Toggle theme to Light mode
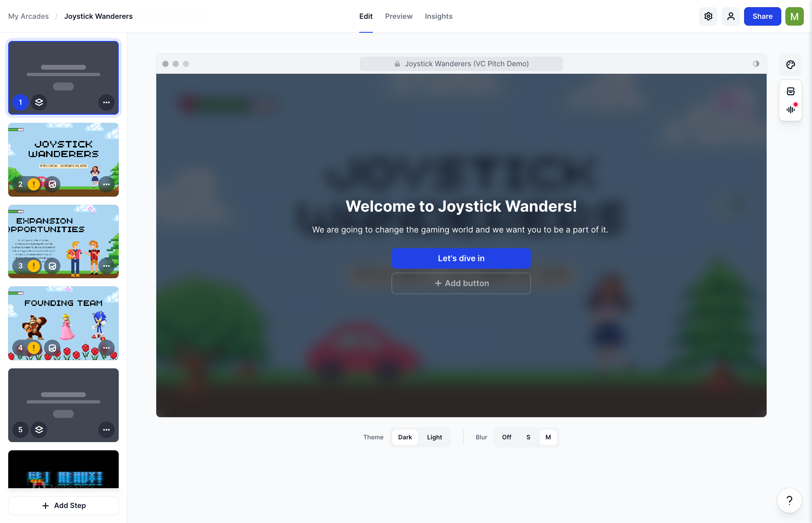The height and width of the screenshot is (523, 812). tap(434, 437)
